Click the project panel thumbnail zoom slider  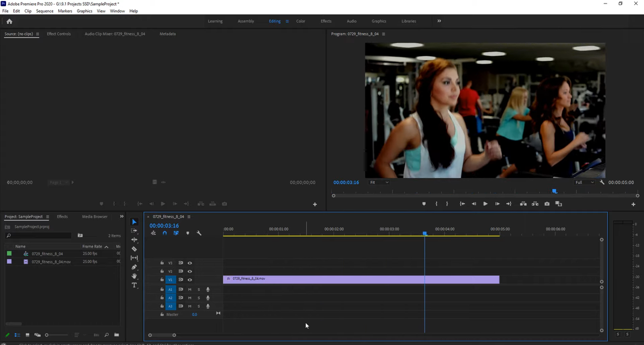47,335
